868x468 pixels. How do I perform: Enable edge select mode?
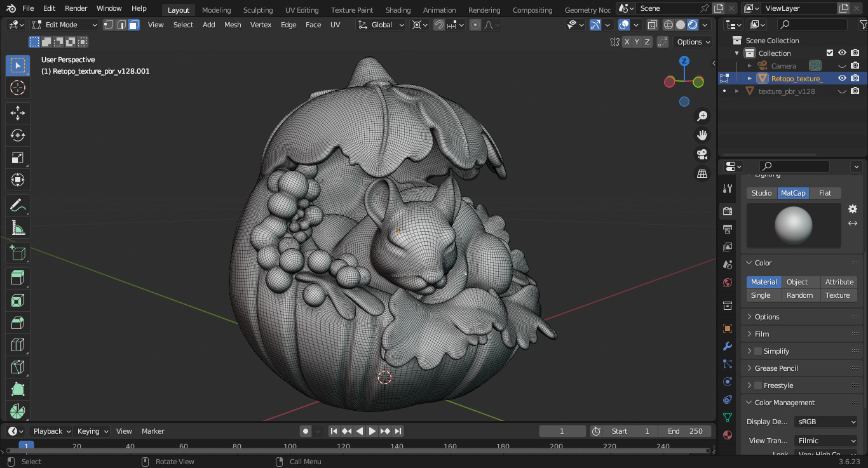click(121, 25)
